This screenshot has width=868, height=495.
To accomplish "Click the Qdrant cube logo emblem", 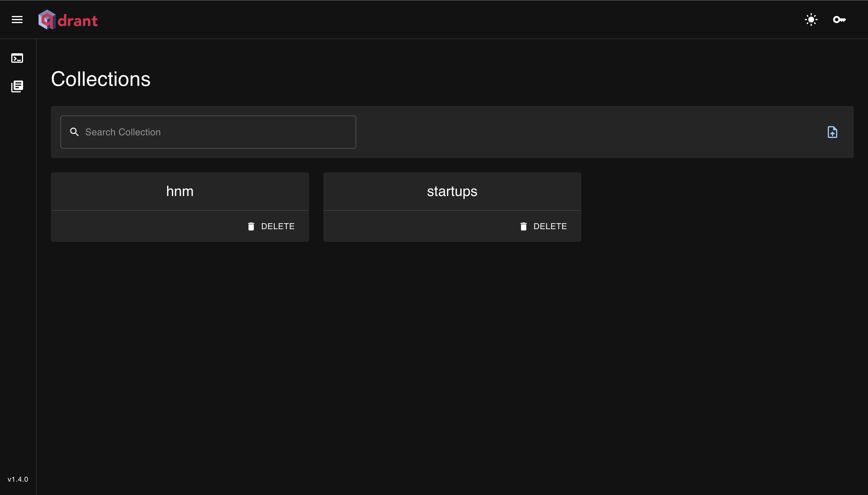I will coord(47,20).
